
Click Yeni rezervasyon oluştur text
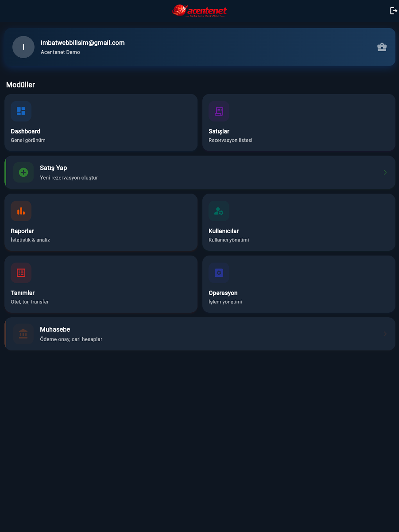(69, 178)
